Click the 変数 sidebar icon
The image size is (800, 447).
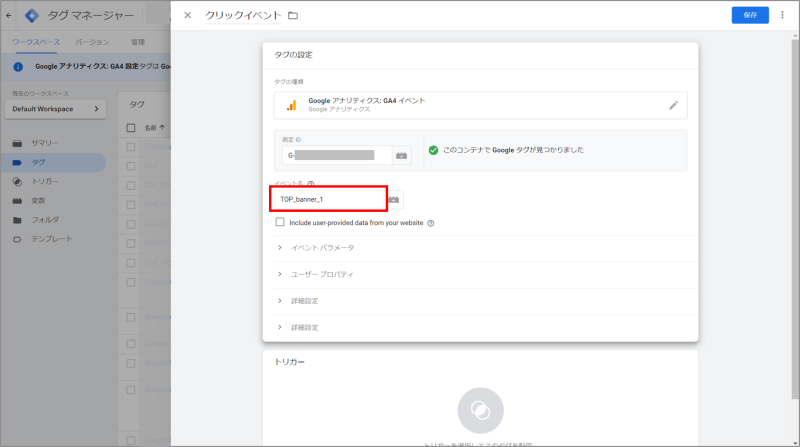[x=17, y=201]
